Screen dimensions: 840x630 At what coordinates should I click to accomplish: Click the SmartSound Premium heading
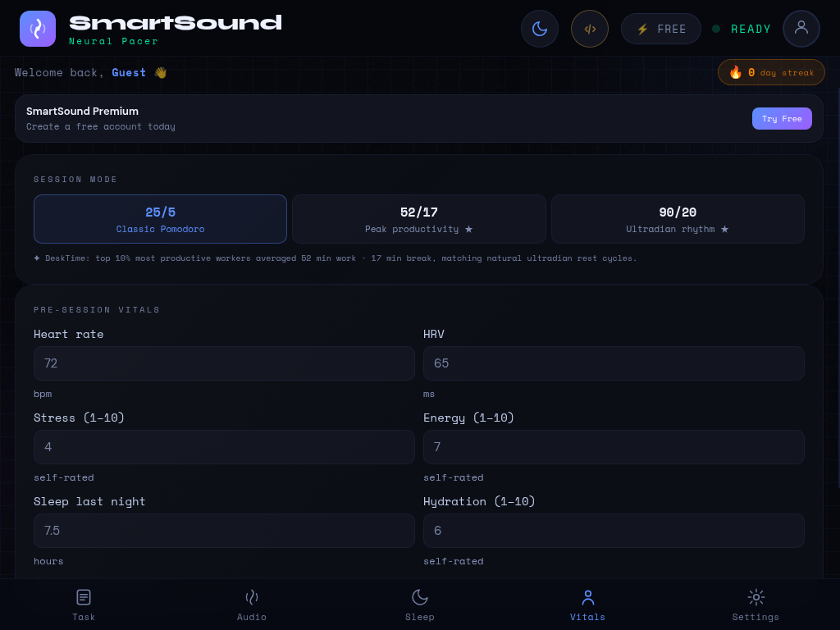click(x=83, y=111)
